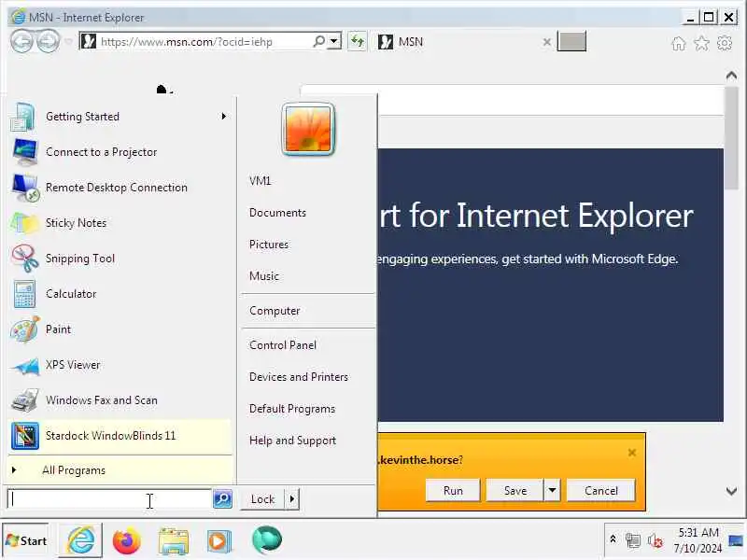This screenshot has height=560, width=747.
Task: Click the Snipping Tool scissors icon
Action: click(x=24, y=259)
